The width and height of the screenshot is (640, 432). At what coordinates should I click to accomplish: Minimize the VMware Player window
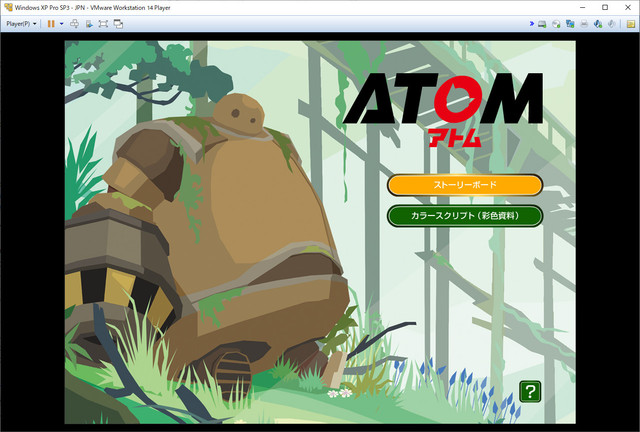point(582,7)
